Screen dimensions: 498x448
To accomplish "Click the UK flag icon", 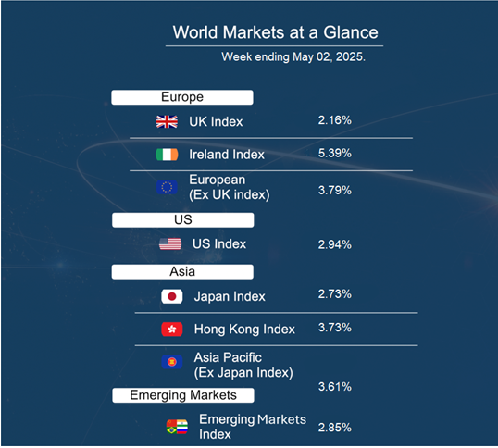I will click(167, 121).
